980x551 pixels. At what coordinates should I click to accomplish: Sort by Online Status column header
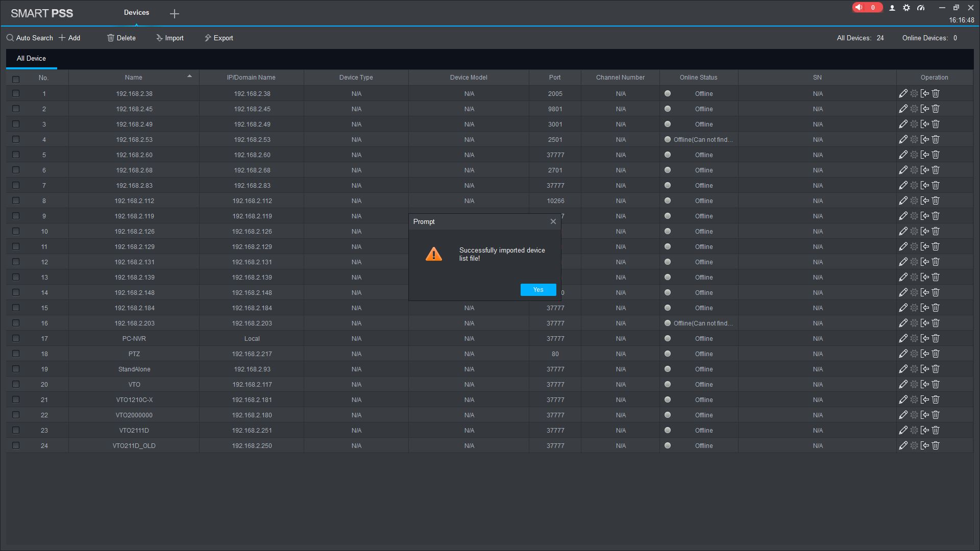698,78
